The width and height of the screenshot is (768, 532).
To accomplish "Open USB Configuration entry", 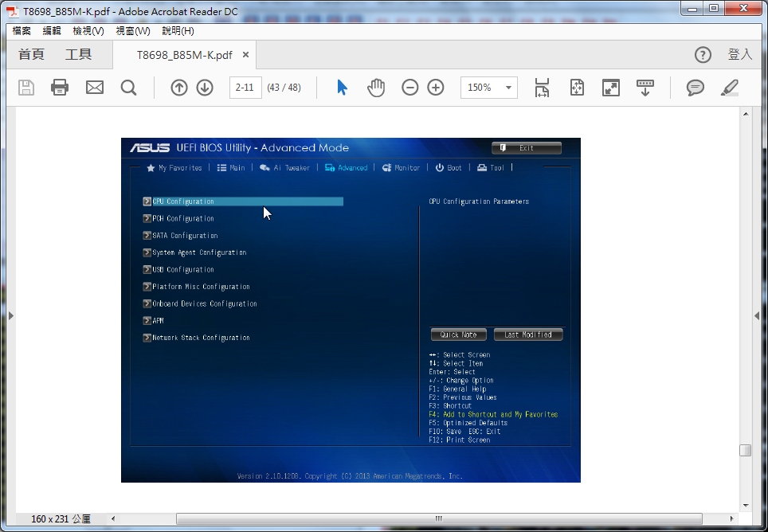I will coord(178,270).
